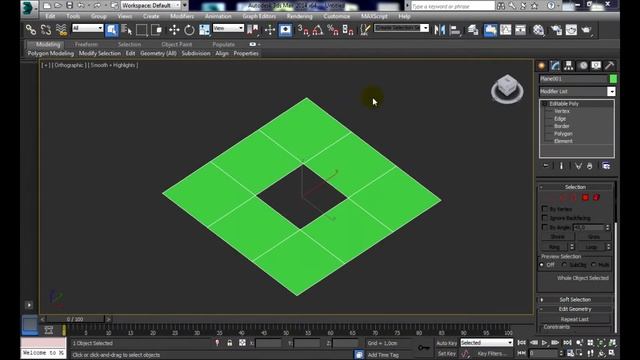Activate the Select Object tool
The image size is (640, 360).
[x=111, y=30]
